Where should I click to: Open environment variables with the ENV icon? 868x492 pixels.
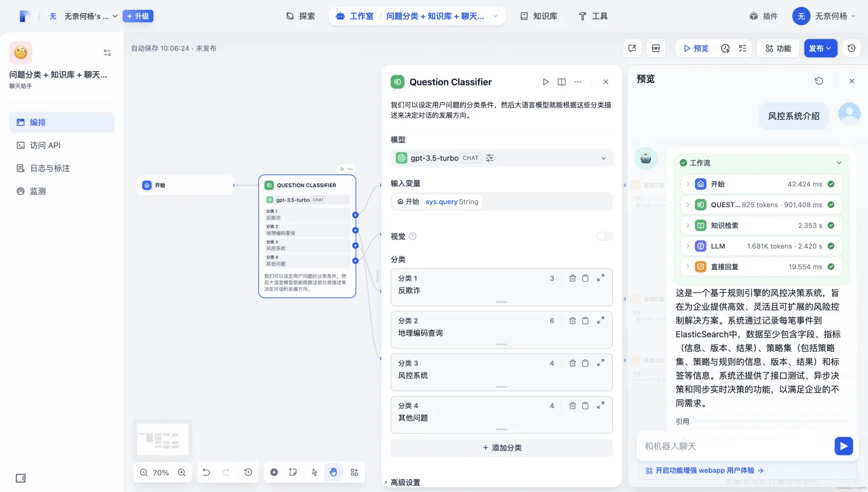tap(656, 48)
